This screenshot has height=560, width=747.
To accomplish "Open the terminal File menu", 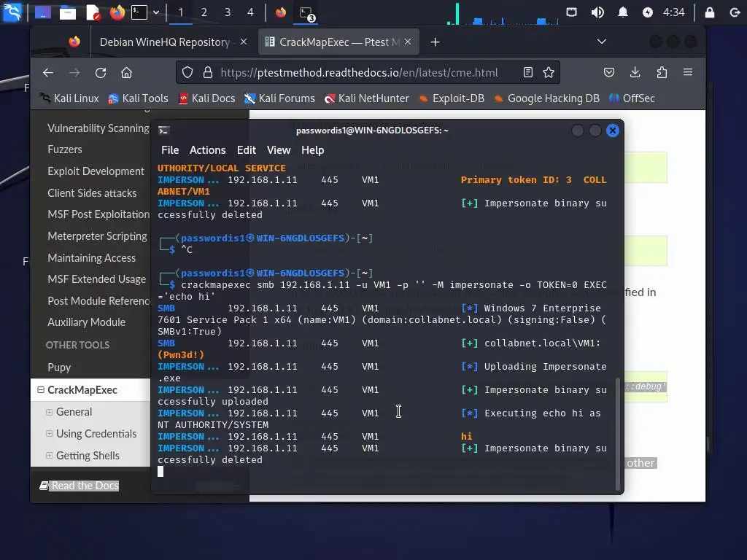I will point(170,150).
